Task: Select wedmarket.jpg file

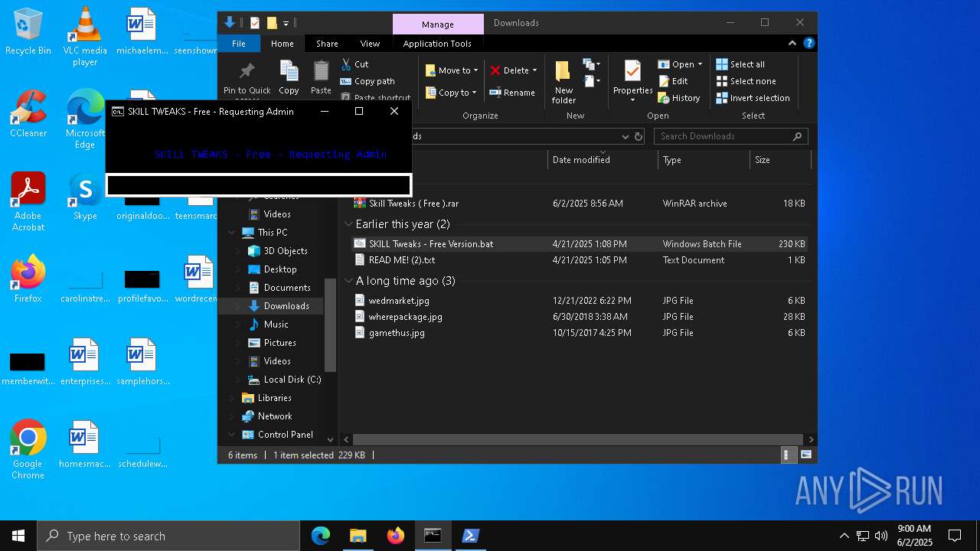Action: pos(580,301)
